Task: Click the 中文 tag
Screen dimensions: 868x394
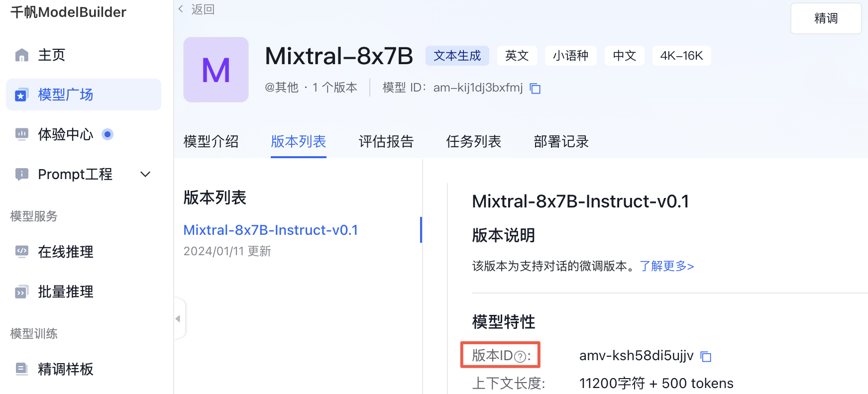Action: click(x=625, y=56)
